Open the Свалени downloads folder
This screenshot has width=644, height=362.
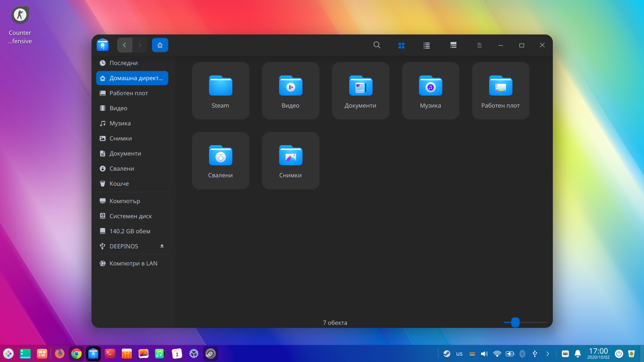point(220,161)
